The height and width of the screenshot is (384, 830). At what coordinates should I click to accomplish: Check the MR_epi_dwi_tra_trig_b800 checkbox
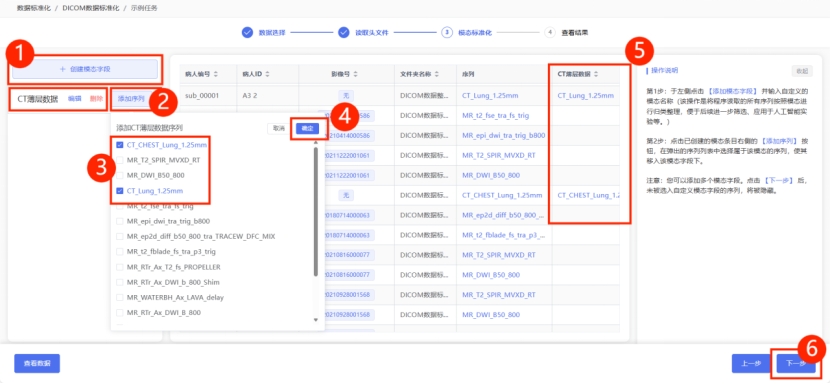120,221
